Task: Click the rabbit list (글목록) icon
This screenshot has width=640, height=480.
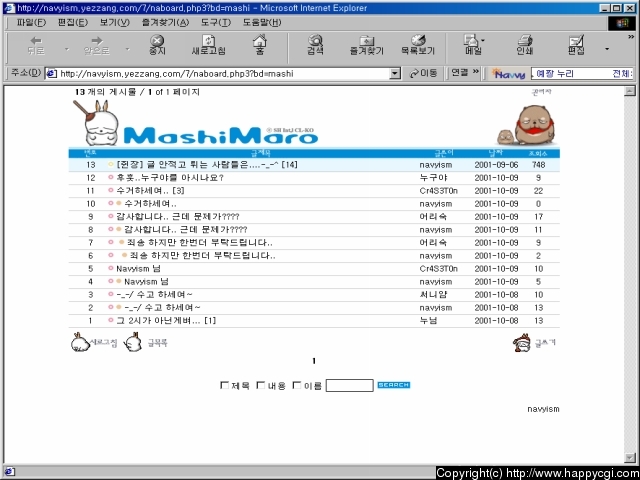Action: 133,342
